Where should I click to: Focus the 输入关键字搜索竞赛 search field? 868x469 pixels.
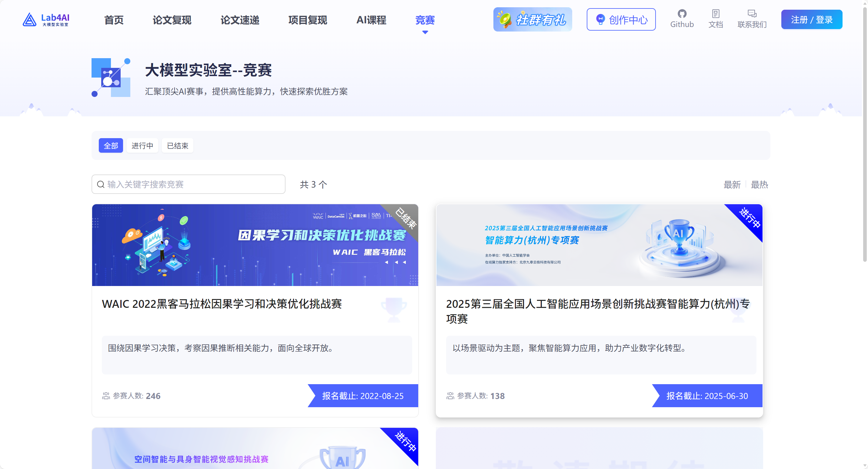(x=188, y=184)
